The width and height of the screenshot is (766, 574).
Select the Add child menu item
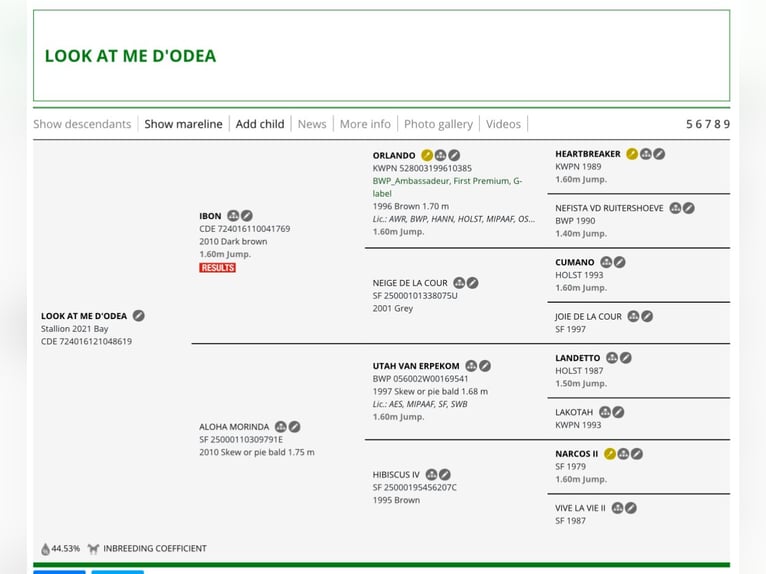click(x=260, y=124)
